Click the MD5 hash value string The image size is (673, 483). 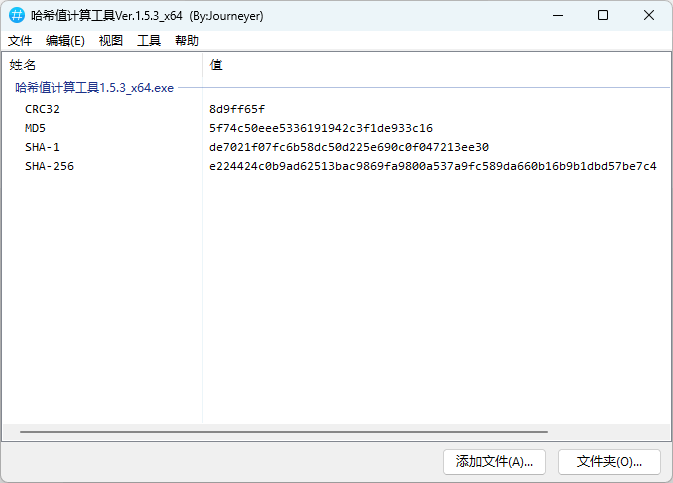(321, 128)
